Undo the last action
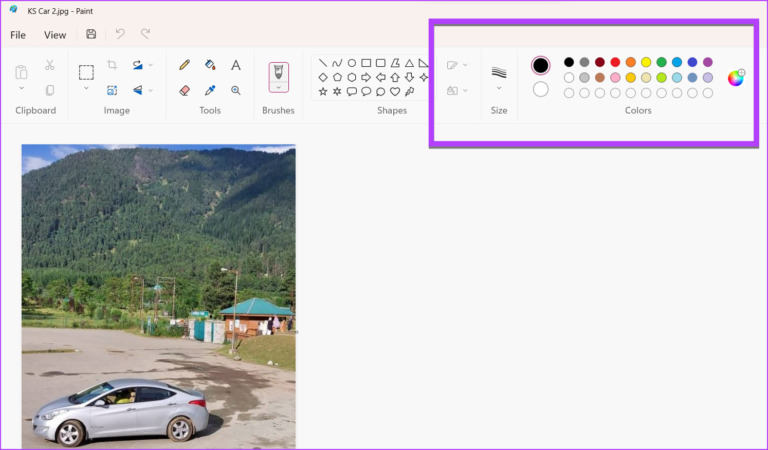Screen dimensions: 768x450 click(120, 34)
